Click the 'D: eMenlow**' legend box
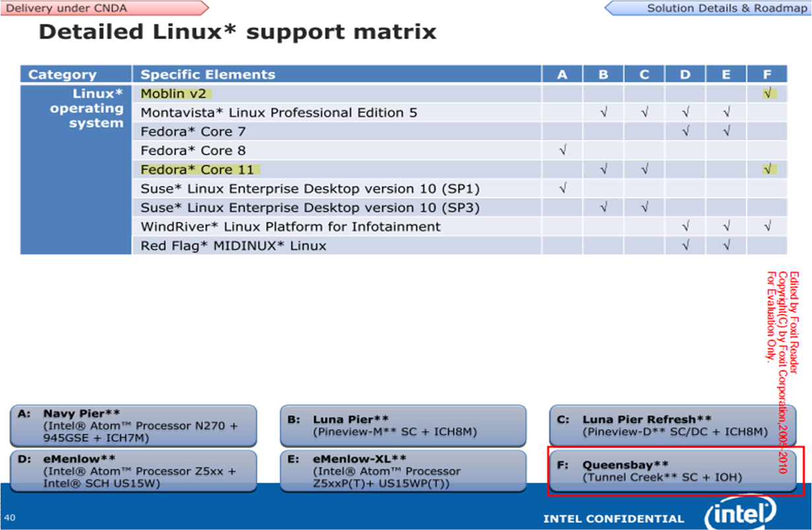 point(133,471)
